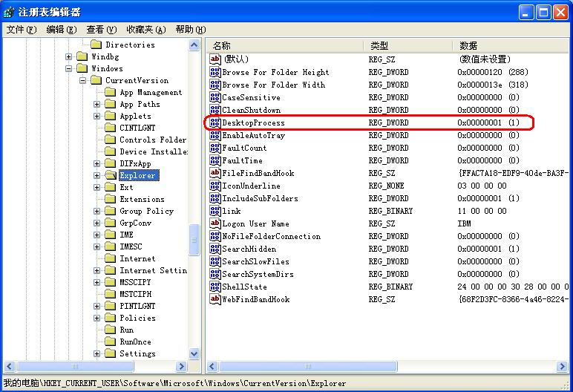Select the MSTCIPH key

coord(135,294)
